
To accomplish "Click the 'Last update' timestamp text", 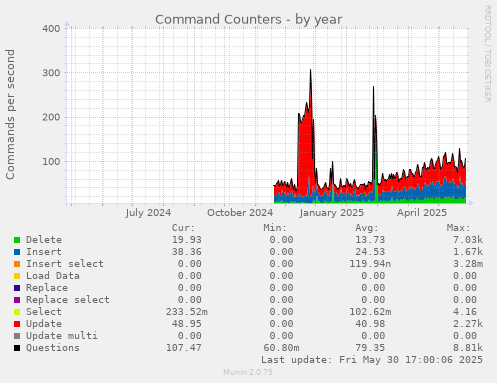I will (372, 360).
